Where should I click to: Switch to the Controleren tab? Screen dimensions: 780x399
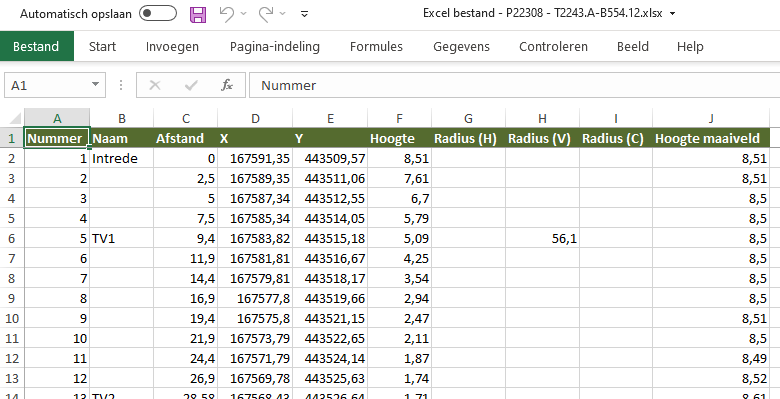(x=553, y=46)
